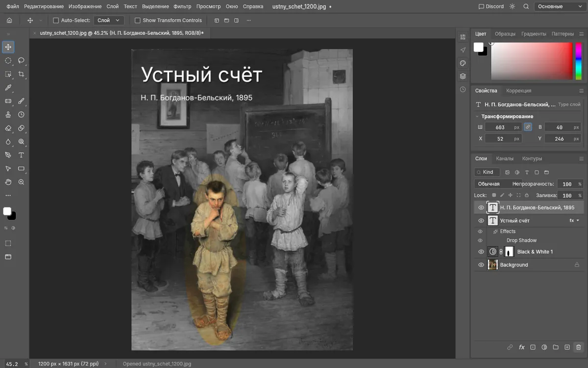Select the Brush tool

pos(21,101)
